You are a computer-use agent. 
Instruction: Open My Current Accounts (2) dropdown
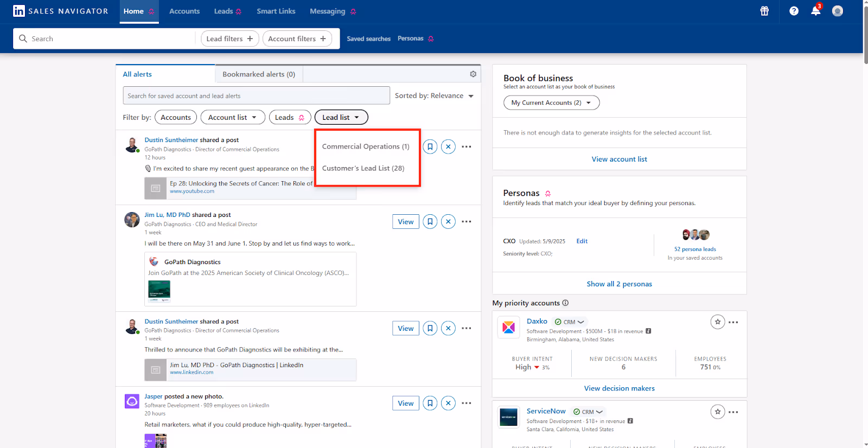(x=551, y=103)
